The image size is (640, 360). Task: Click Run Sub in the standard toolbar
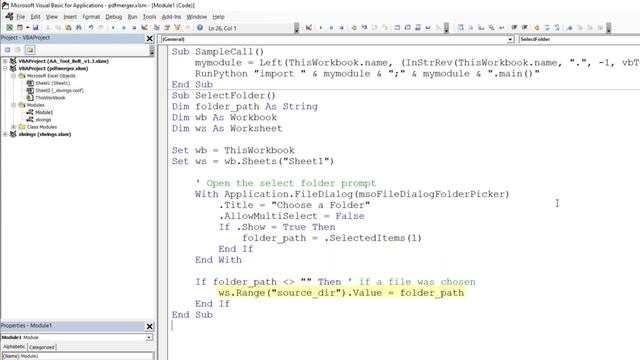pyautogui.click(x=113, y=28)
